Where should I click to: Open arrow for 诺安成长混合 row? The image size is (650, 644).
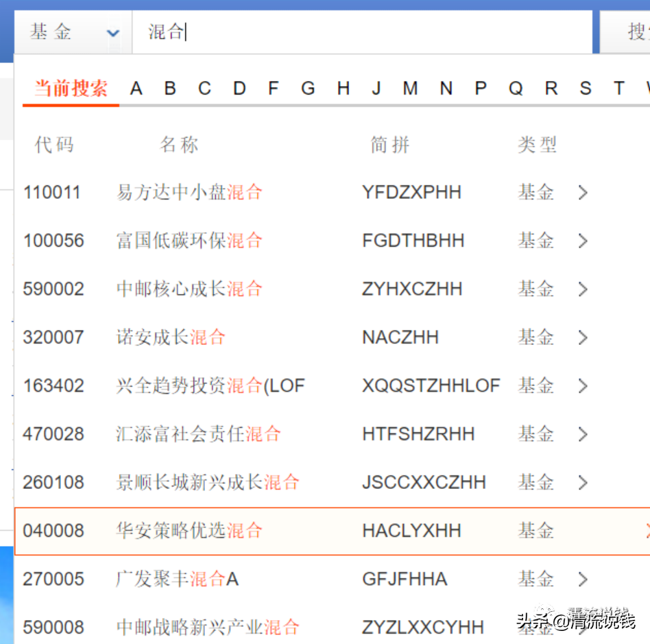click(583, 337)
